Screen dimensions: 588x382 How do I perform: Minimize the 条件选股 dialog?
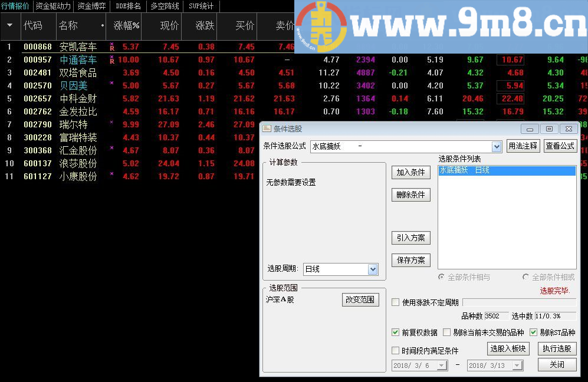pyautogui.click(x=530, y=129)
